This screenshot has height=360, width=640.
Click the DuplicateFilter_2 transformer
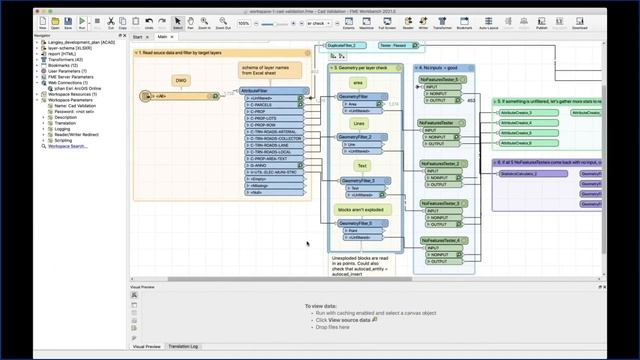pyautogui.click(x=345, y=45)
